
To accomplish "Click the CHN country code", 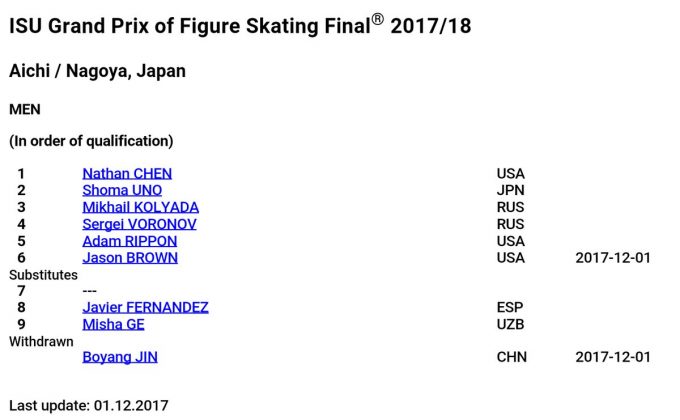I will pos(512,357).
